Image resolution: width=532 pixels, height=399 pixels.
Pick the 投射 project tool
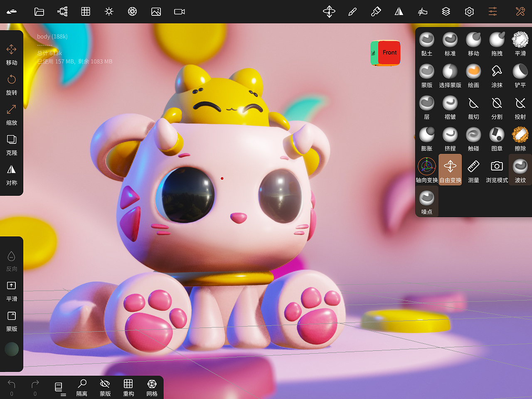click(x=520, y=107)
